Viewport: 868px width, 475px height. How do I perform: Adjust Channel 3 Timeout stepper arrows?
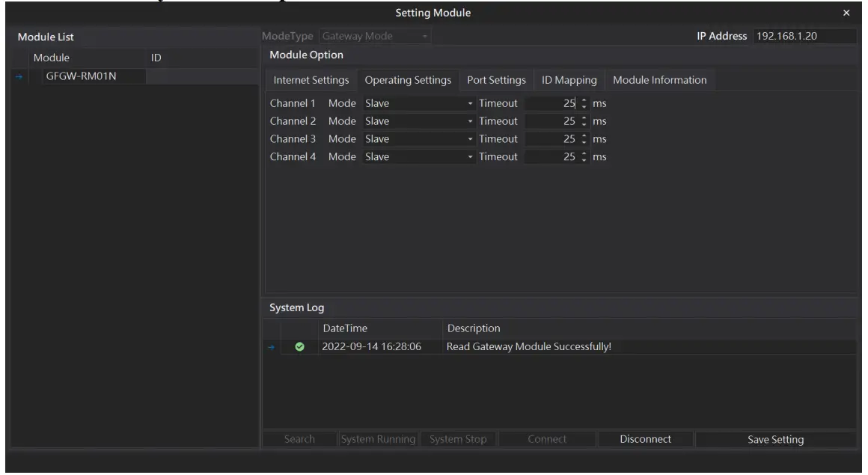[584, 138]
